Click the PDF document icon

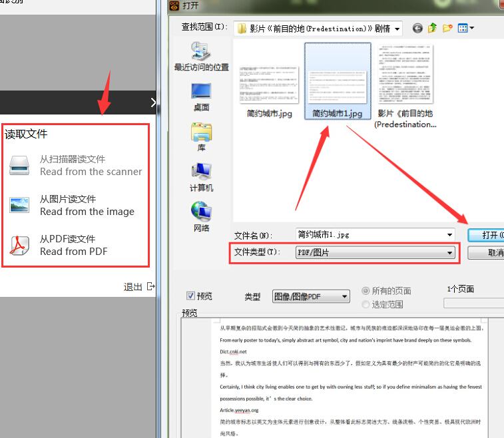19,246
